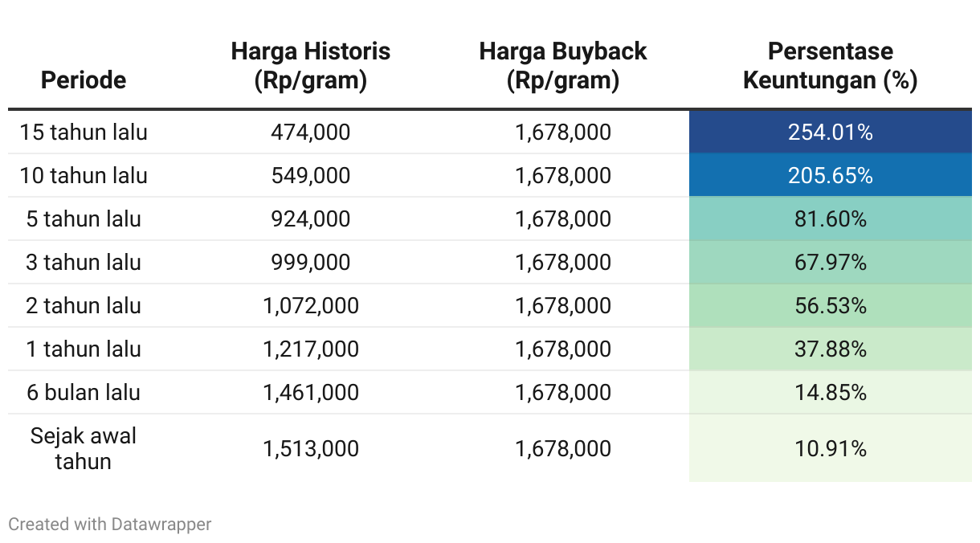
Task: Click the teal 81.60% cell
Action: click(x=831, y=218)
